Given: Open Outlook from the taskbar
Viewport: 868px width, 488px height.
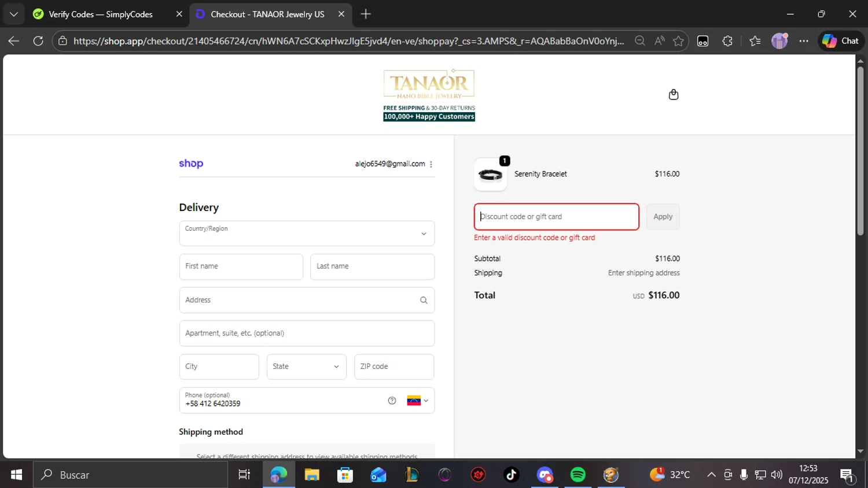Looking at the screenshot, I should coord(378,475).
